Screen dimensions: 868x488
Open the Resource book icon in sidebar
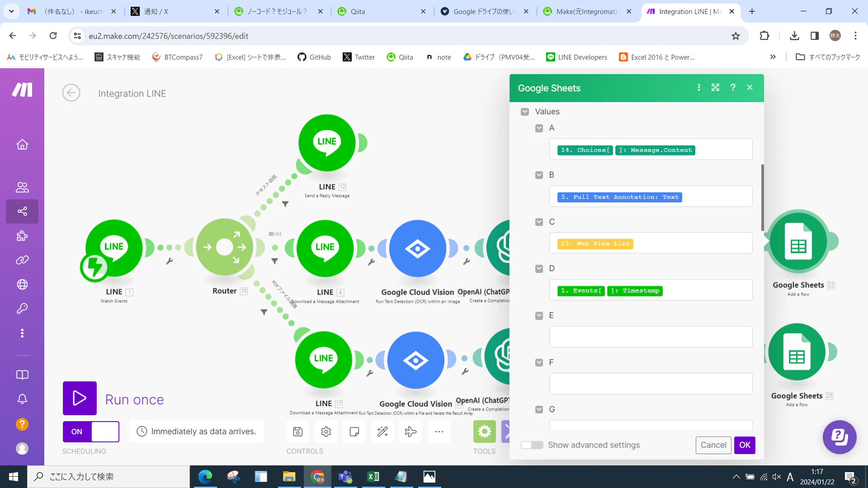22,375
